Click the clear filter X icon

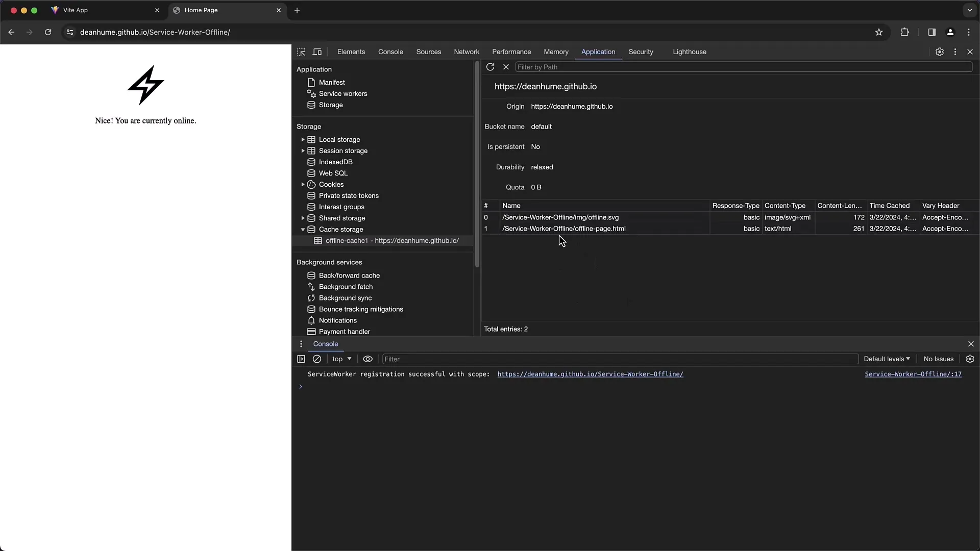click(506, 67)
